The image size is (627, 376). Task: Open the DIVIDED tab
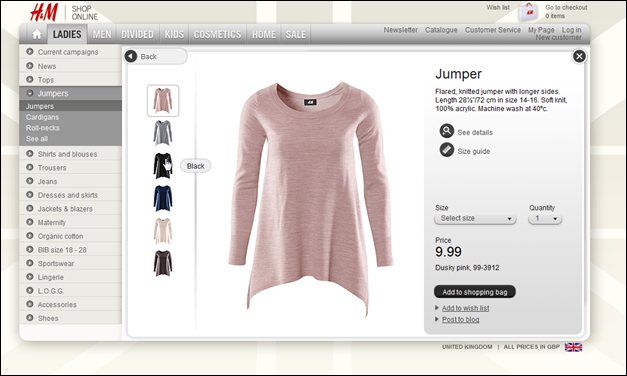click(x=138, y=34)
